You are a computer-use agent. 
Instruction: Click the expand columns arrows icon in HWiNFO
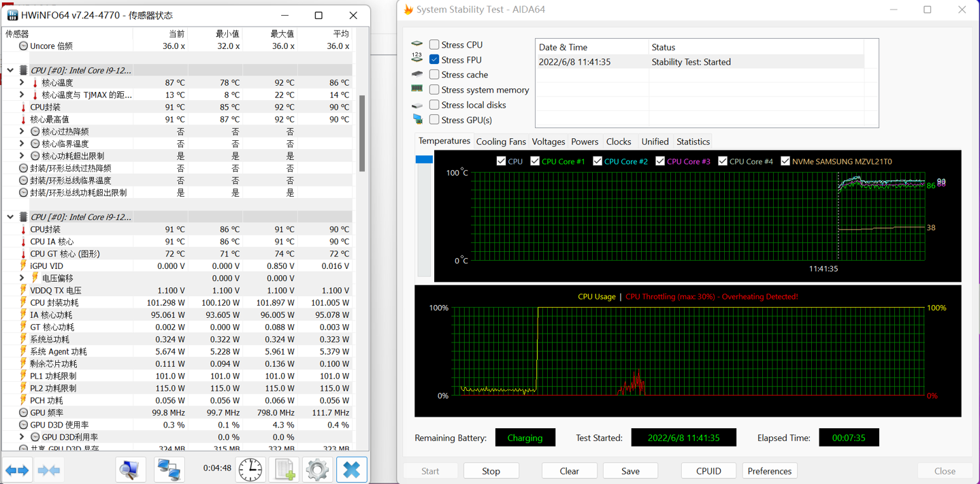coord(18,470)
